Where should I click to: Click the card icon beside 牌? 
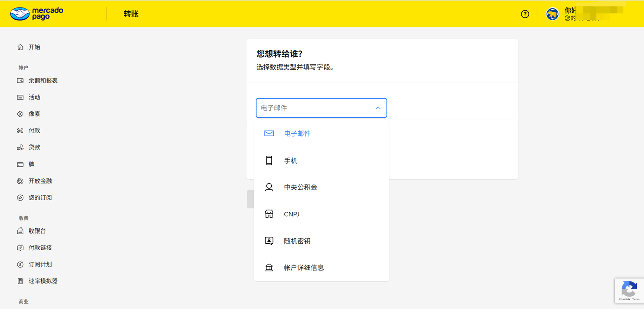click(x=20, y=165)
